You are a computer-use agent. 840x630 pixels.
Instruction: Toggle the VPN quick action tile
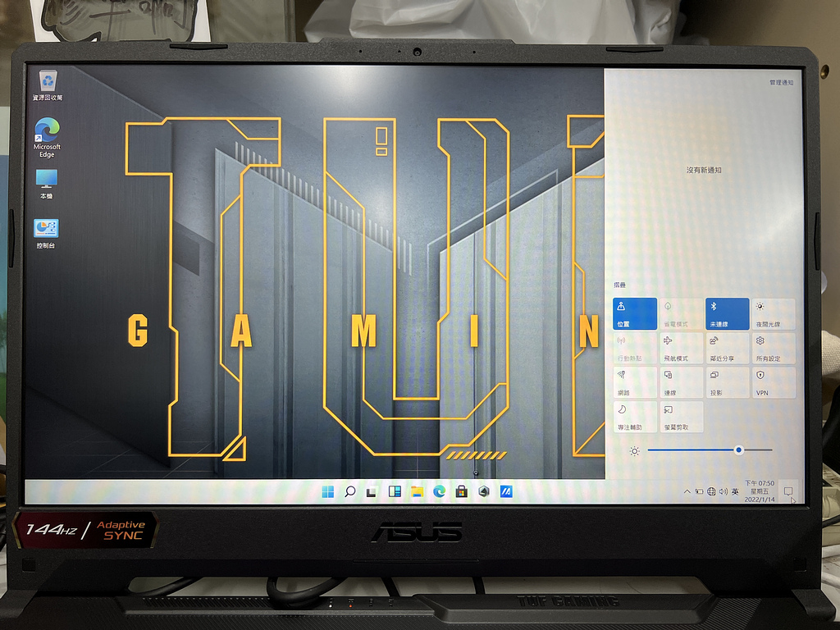[x=774, y=382]
